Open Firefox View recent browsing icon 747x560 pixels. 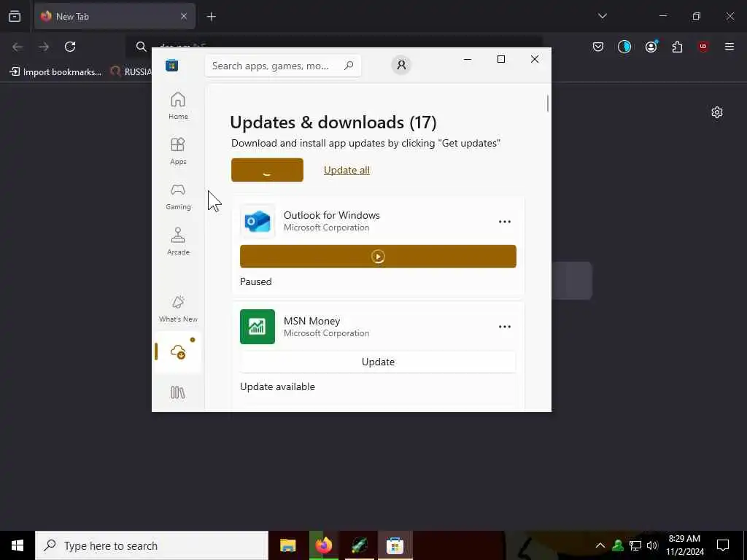[15, 16]
